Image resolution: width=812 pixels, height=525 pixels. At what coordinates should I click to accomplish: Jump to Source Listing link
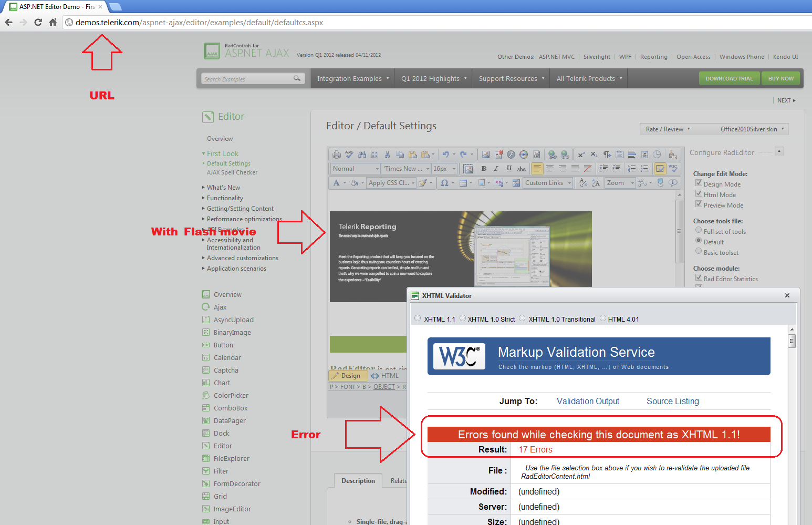(673, 402)
